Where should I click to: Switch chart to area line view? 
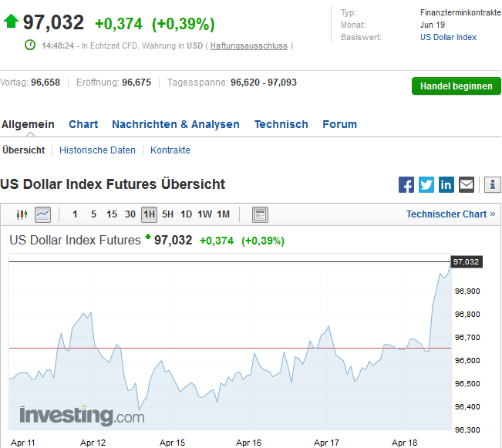[42, 214]
